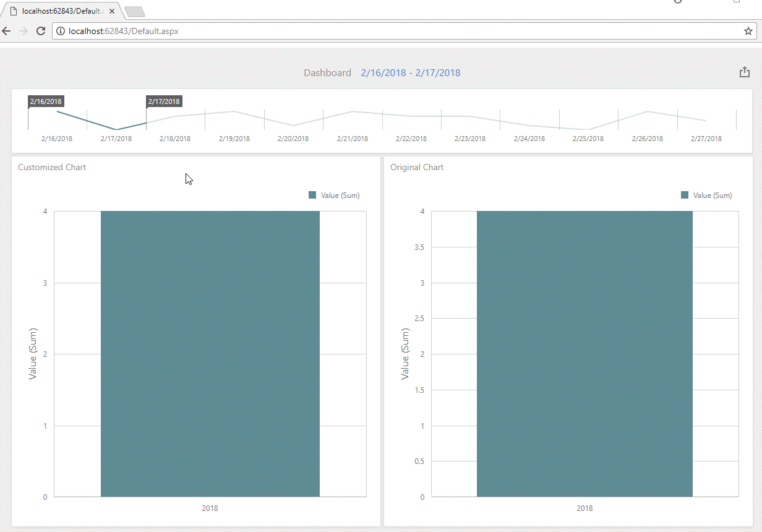Select the 2018 bar in Original Chart
Image resolution: width=762 pixels, height=532 pixels.
pos(584,354)
